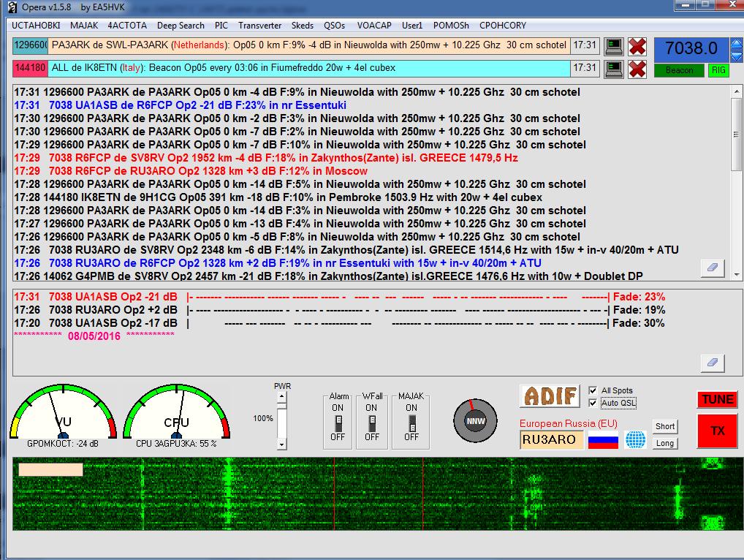
Task: Uncheck the All Spots checkbox
Action: [x=593, y=391]
